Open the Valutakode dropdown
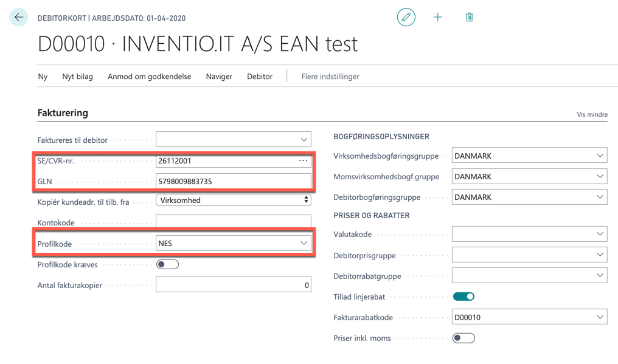The width and height of the screenshot is (618, 364). (600, 234)
